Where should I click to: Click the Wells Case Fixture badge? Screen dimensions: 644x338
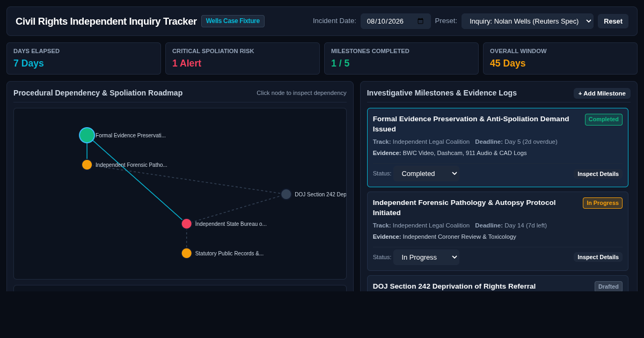(233, 21)
